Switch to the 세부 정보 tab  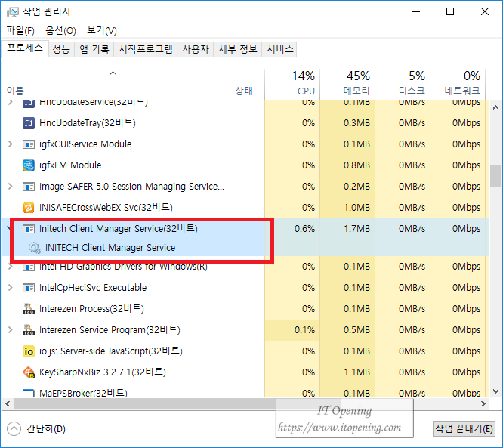(238, 49)
